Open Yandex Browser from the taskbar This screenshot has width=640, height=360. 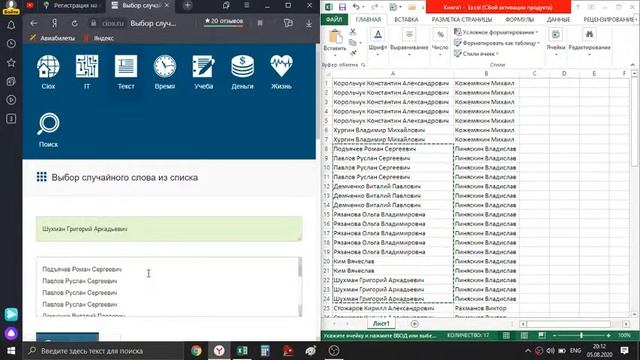point(219,351)
